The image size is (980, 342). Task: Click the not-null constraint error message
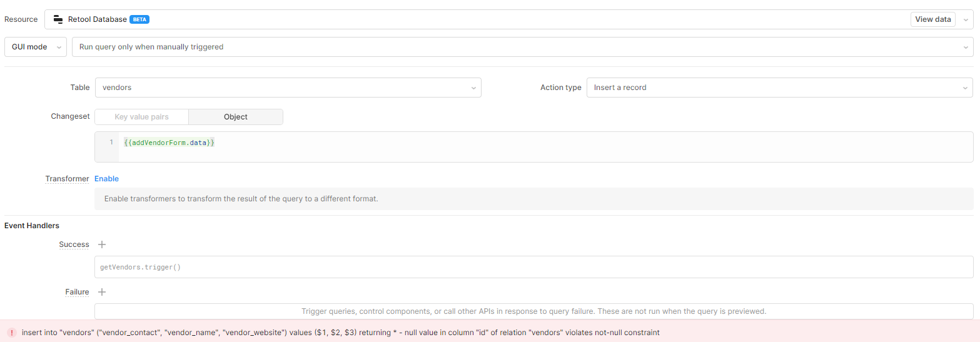click(x=340, y=333)
